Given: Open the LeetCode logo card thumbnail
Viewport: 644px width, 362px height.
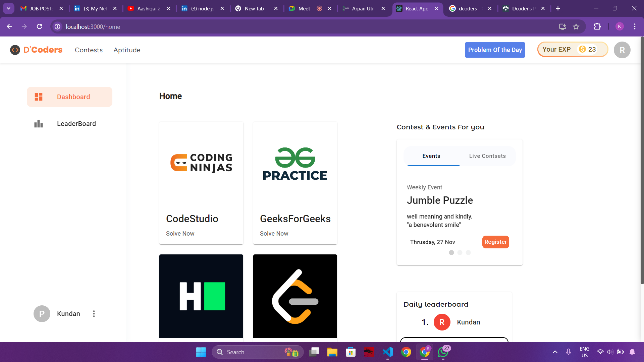Looking at the screenshot, I should (x=295, y=296).
